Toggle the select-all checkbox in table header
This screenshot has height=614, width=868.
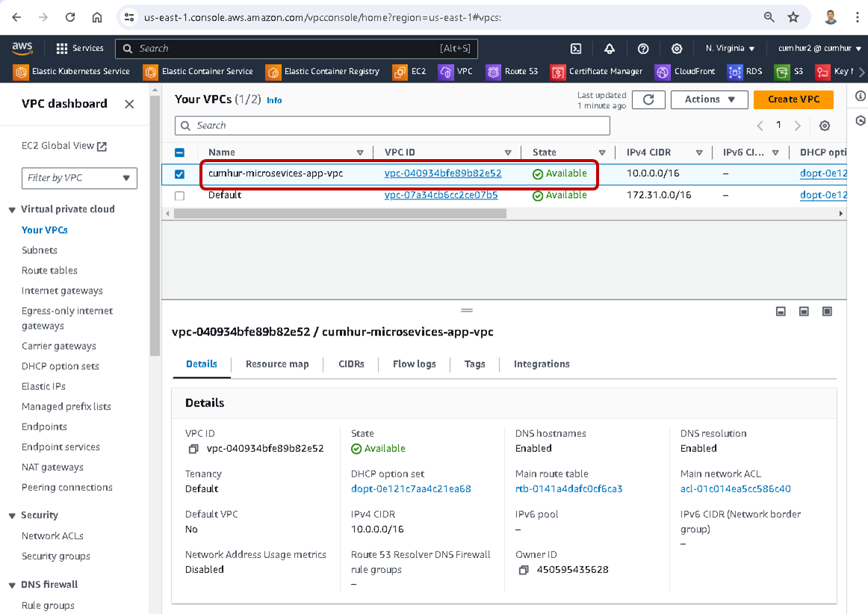179,152
